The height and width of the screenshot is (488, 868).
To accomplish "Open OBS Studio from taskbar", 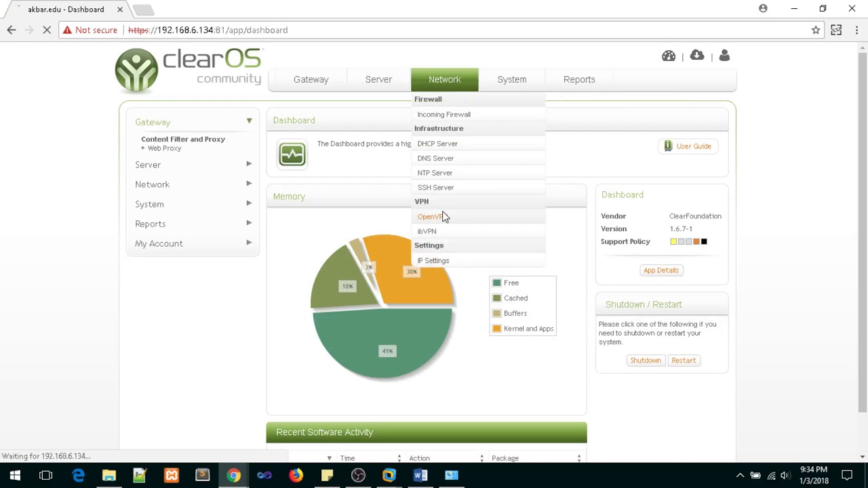I will tap(358, 475).
